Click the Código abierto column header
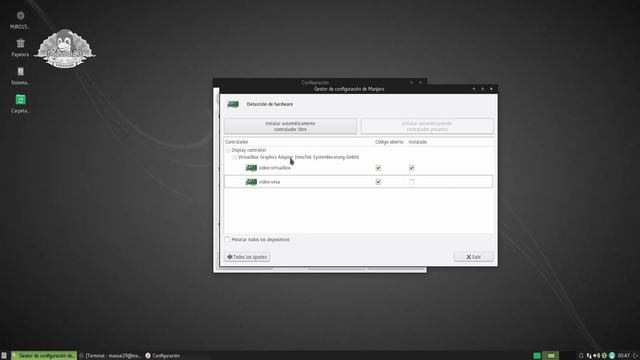 click(389, 142)
